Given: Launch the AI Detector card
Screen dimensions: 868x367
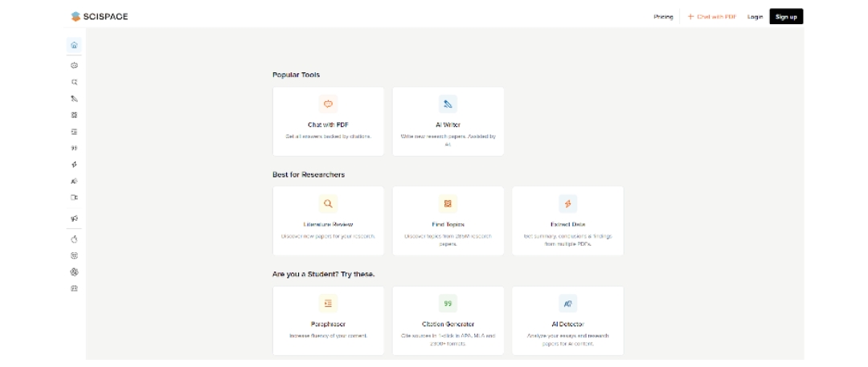Looking at the screenshot, I should pos(567,320).
